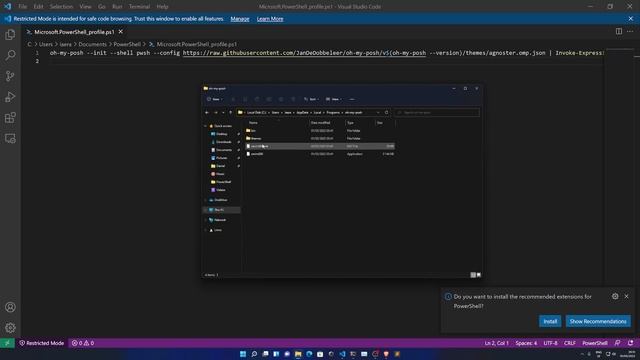Open Sort dropdown in File Explorer toolbar
The width and height of the screenshot is (640, 360).
(x=311, y=99)
